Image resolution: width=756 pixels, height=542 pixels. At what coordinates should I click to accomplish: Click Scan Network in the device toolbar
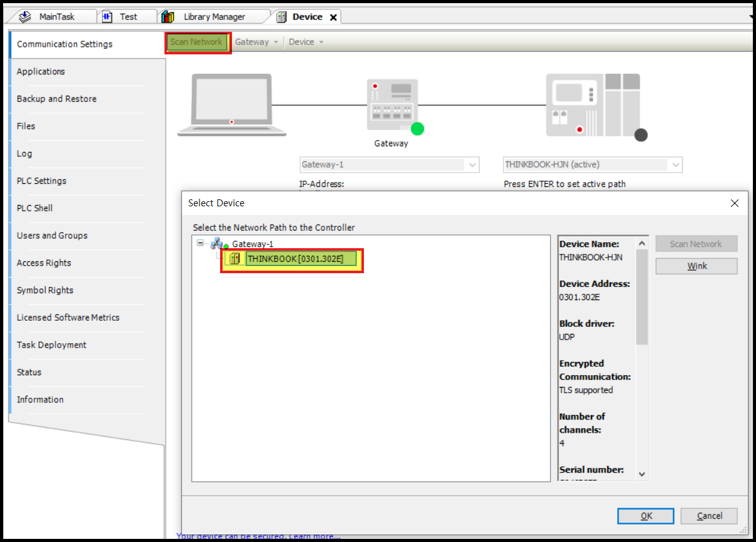point(196,42)
